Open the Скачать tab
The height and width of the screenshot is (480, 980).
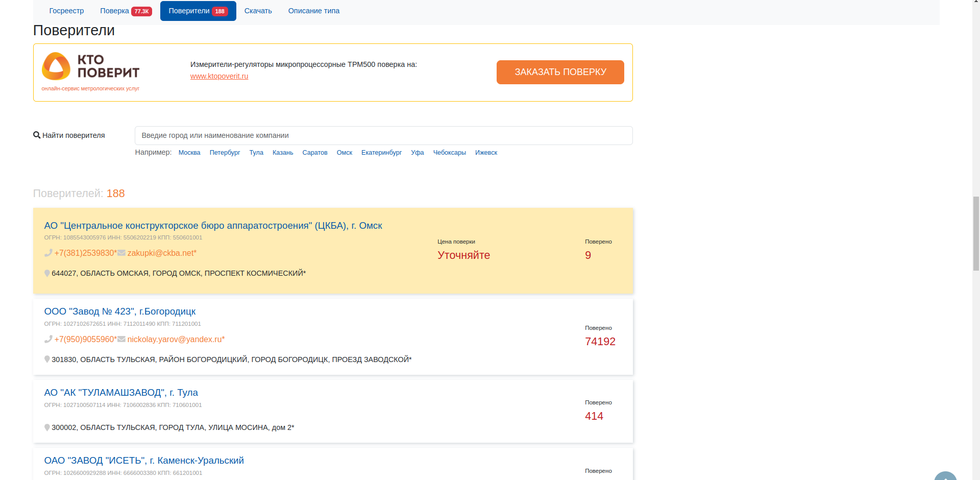[258, 11]
